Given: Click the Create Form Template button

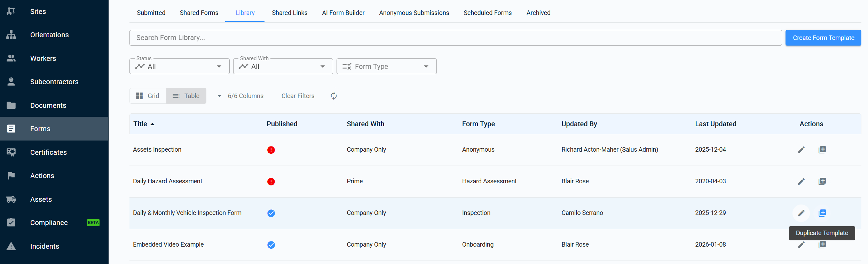Looking at the screenshot, I should coord(823,38).
